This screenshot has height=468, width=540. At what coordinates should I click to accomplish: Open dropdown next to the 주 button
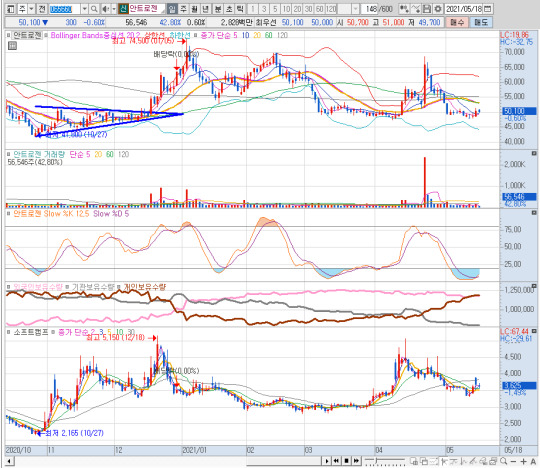click(x=31, y=9)
